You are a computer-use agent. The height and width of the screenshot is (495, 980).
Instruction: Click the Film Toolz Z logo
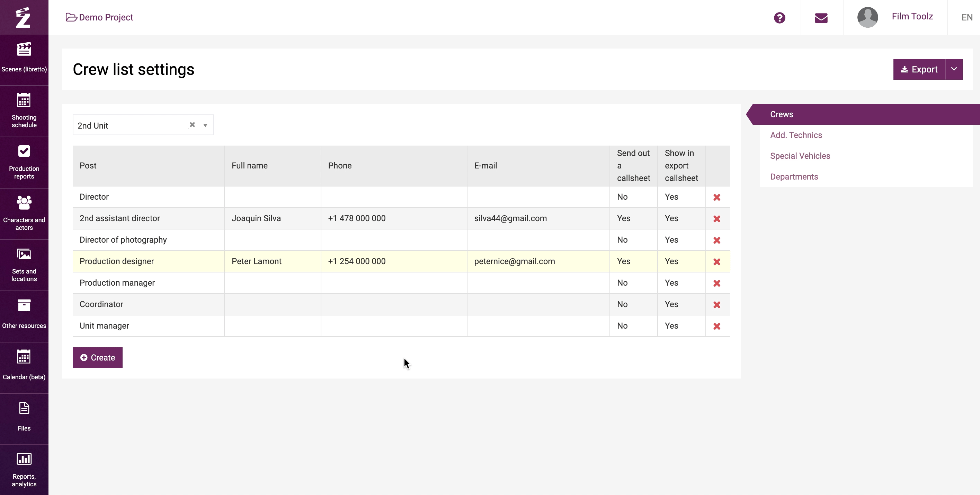[x=24, y=17]
